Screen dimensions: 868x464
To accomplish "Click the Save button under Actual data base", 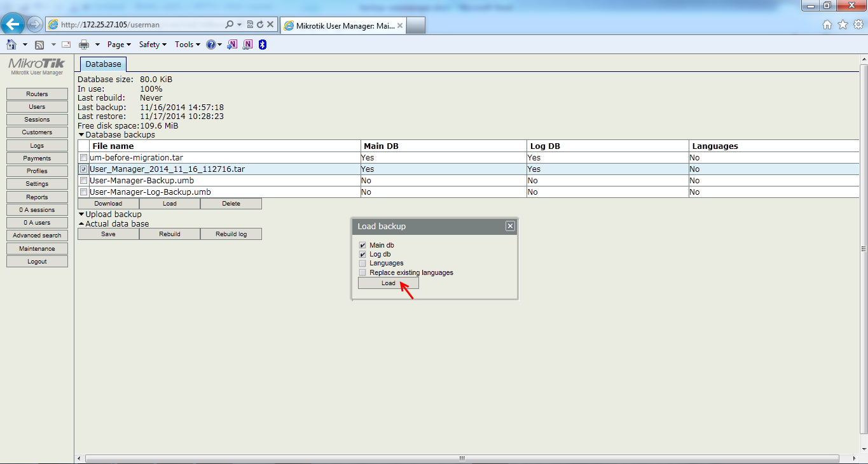I will (x=108, y=234).
